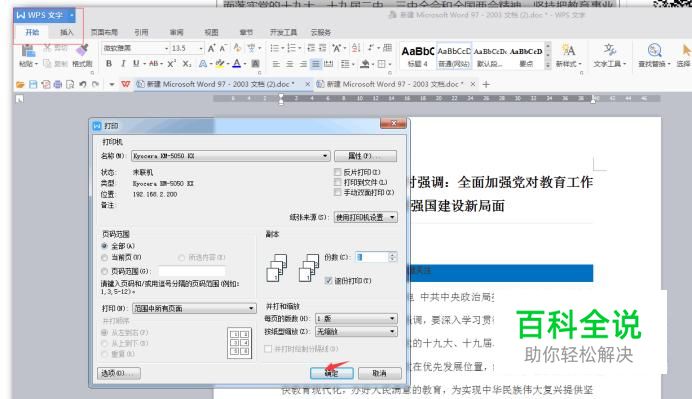Open file via the folder icon
692x399 pixels.
click(x=20, y=84)
